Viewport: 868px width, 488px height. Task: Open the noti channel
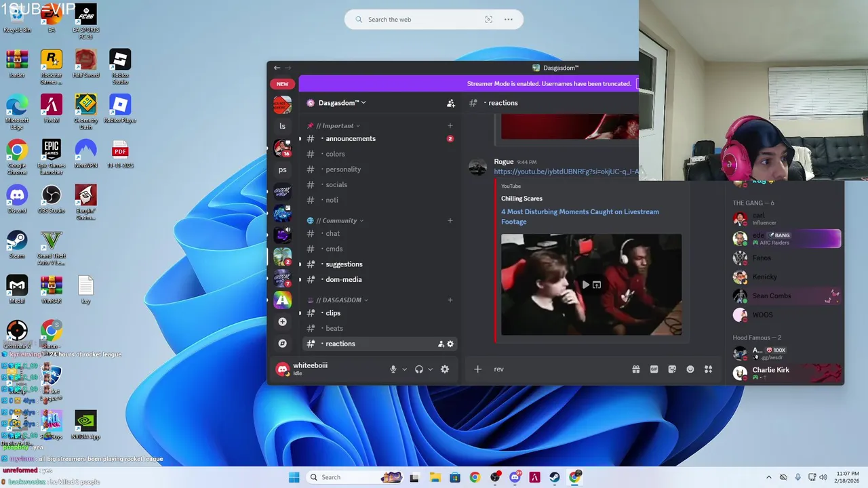click(x=379, y=200)
